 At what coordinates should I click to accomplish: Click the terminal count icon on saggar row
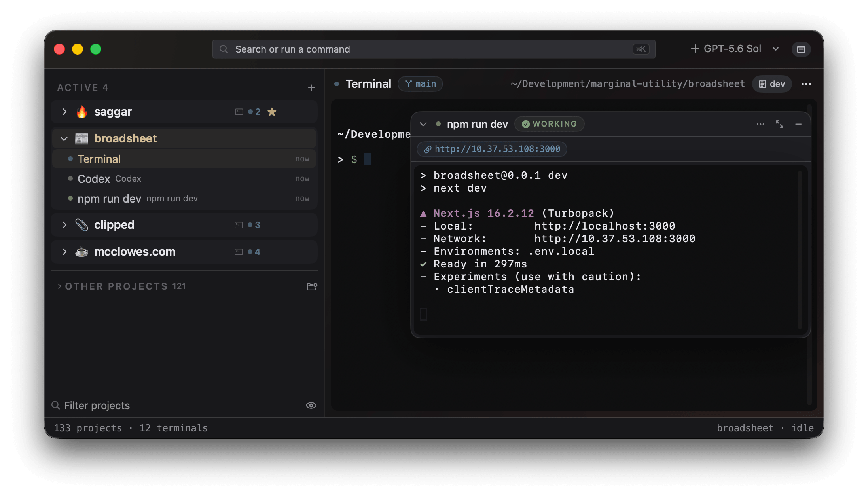click(x=239, y=112)
